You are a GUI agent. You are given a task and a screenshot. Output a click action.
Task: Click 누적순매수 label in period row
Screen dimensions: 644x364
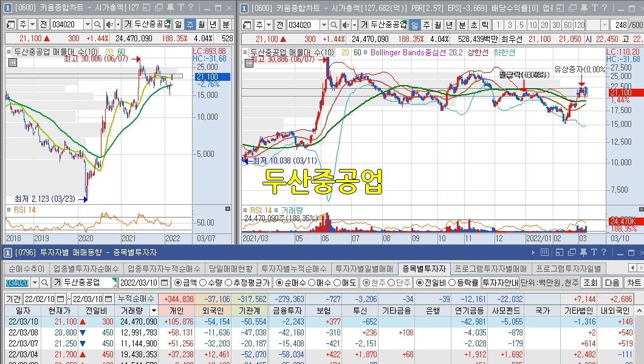pyautogui.click(x=136, y=299)
